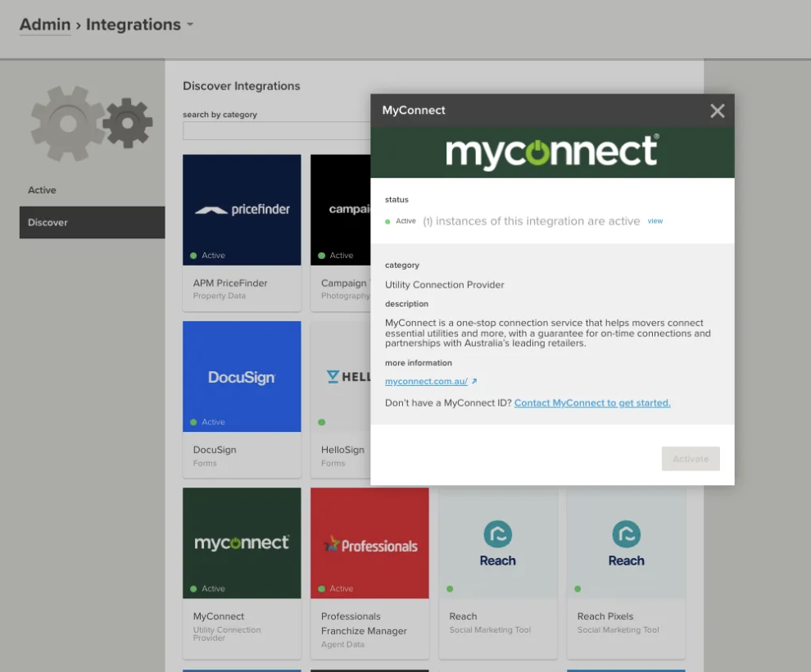
Task: Select the Discover sidebar item
Action: pos(92,222)
